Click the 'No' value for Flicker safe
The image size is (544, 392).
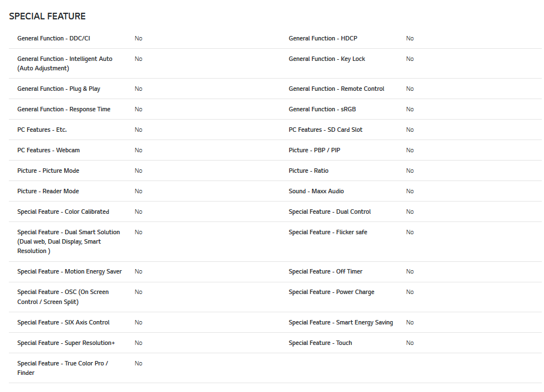click(410, 233)
